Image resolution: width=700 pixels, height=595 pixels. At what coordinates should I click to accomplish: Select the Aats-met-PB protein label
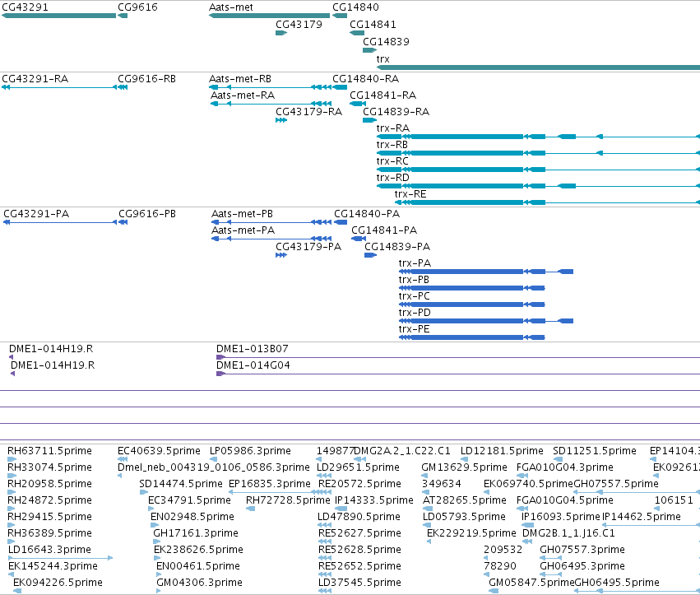[242, 214]
